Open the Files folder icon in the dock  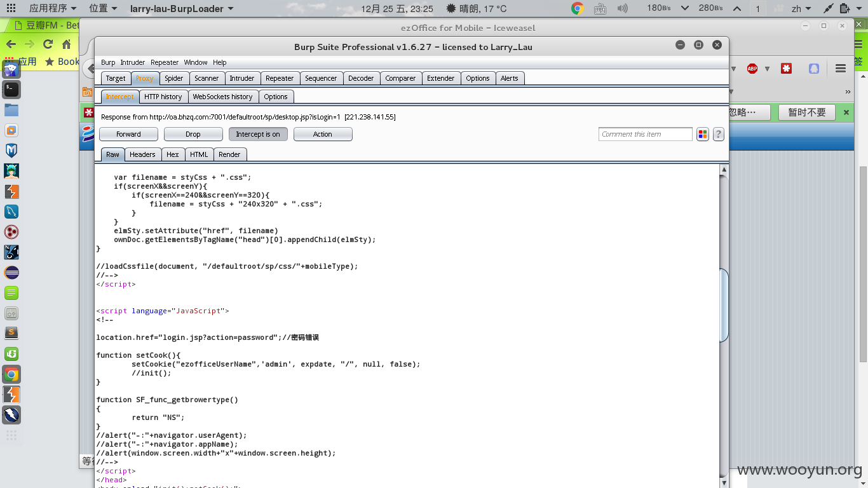[x=11, y=110]
